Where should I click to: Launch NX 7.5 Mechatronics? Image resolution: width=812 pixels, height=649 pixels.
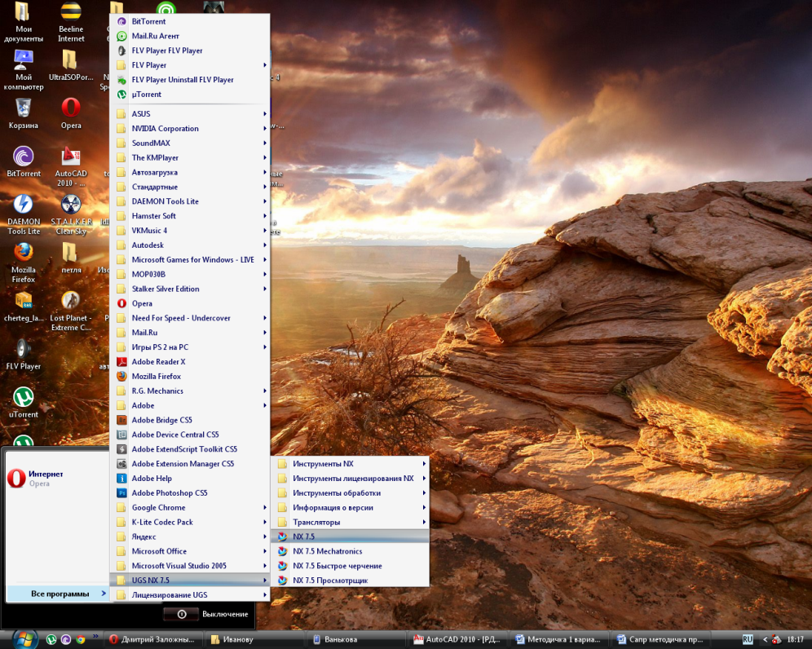coord(350,551)
